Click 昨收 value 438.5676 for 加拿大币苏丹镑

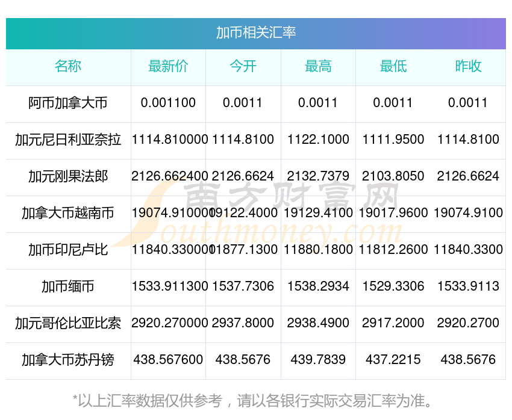468,360
